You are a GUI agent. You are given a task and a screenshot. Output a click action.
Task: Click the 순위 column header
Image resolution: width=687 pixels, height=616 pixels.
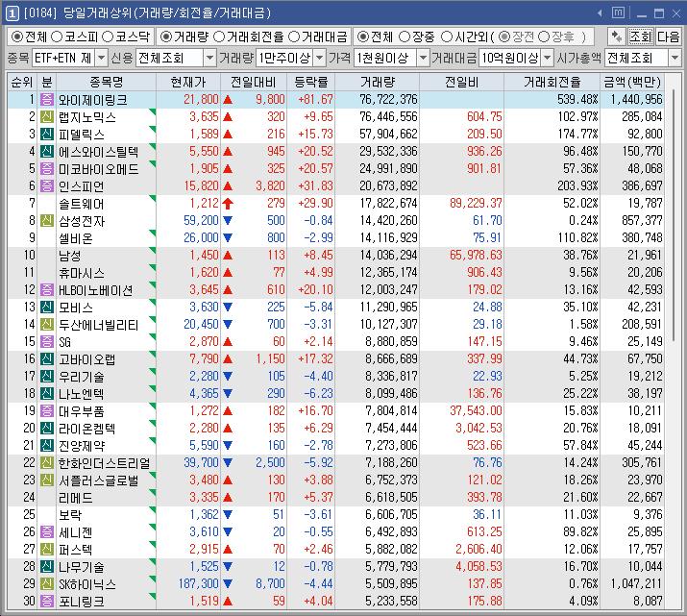coord(21,82)
